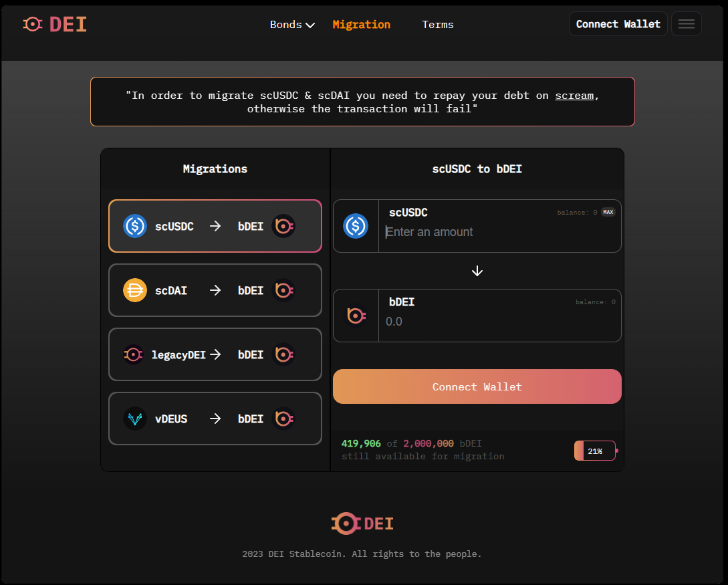
Task: Click the 2,000,000 total amount text
Action: tap(428, 443)
